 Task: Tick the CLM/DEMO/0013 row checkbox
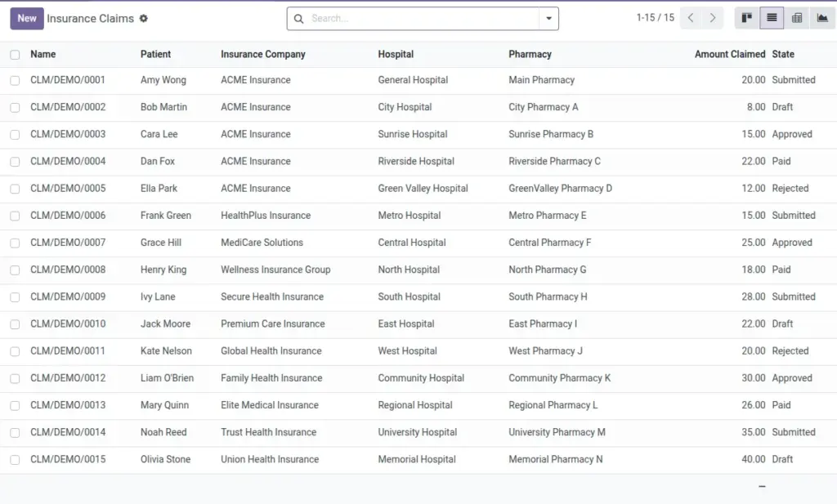point(15,406)
